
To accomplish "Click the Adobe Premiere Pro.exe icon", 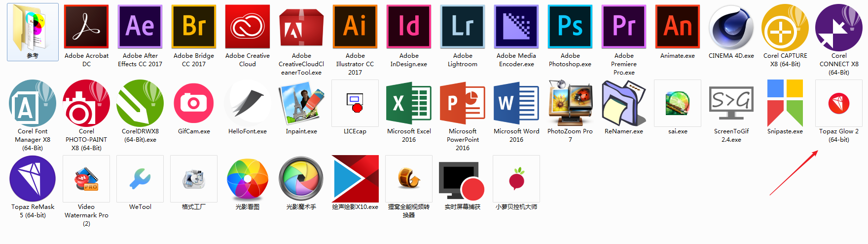I will (624, 27).
